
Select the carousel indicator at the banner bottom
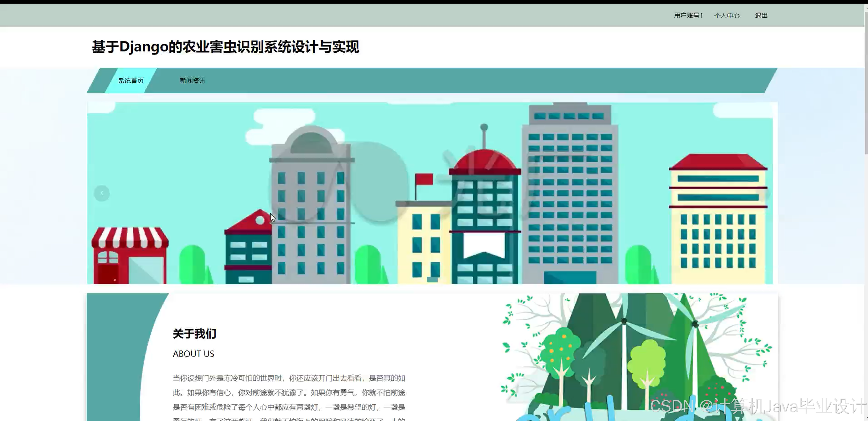click(432, 279)
